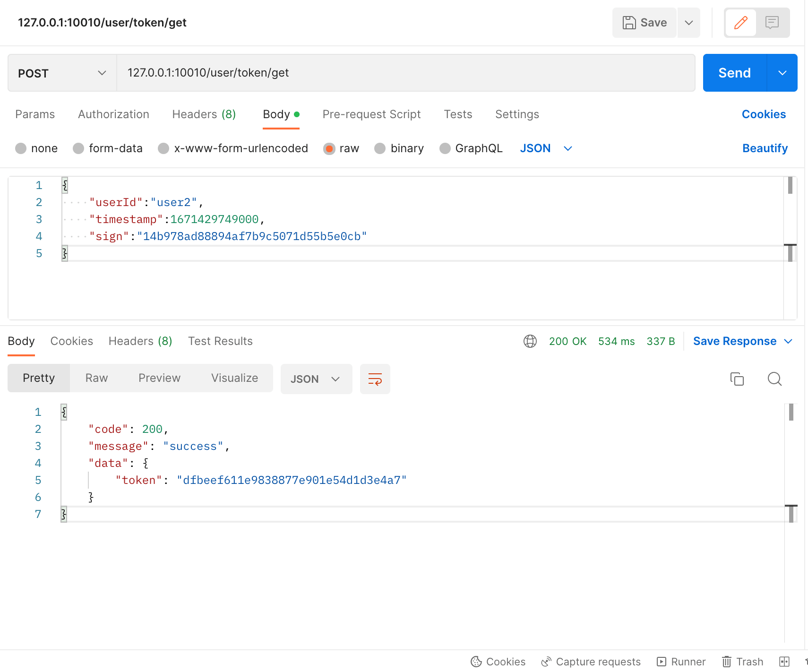This screenshot has width=808, height=672.
Task: Open the response Headers tab
Action: coord(140,341)
